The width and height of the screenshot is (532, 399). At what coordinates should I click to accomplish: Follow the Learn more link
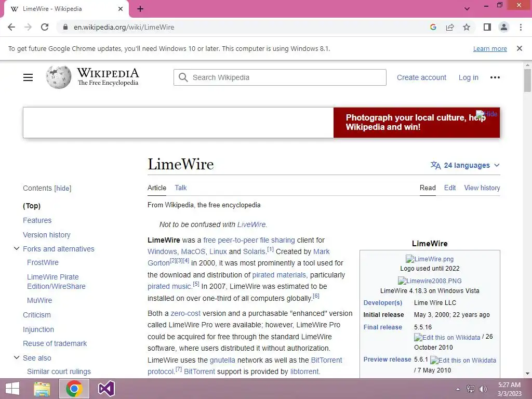490,48
